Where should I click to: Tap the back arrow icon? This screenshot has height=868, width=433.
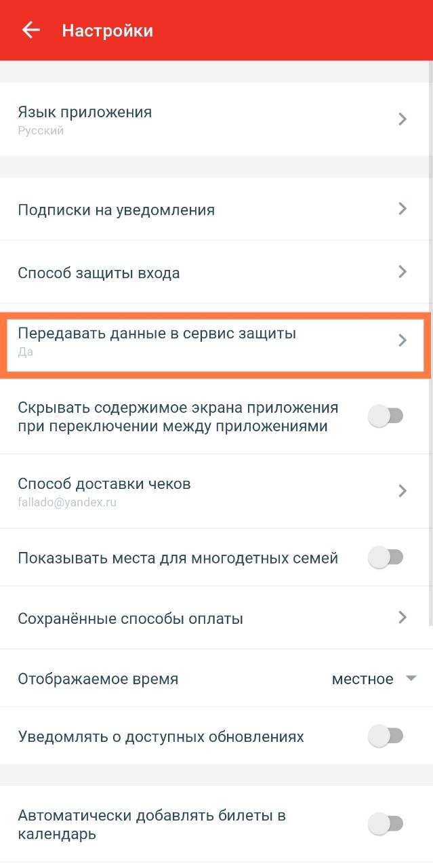31,31
